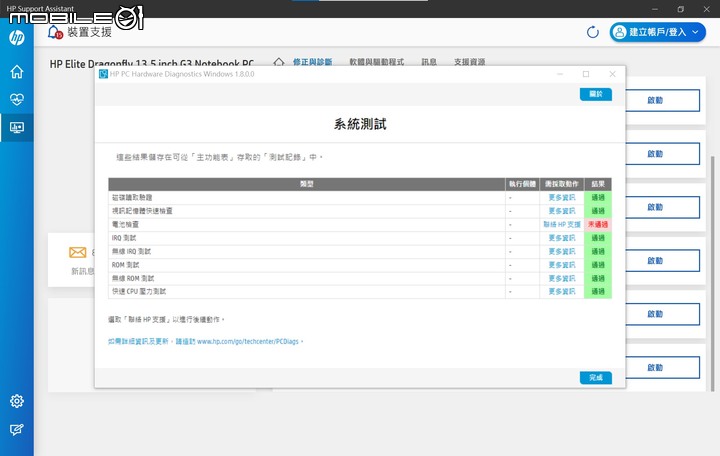Open 更多資訊 for 快速 CPU 壓力測試 row

(562, 292)
